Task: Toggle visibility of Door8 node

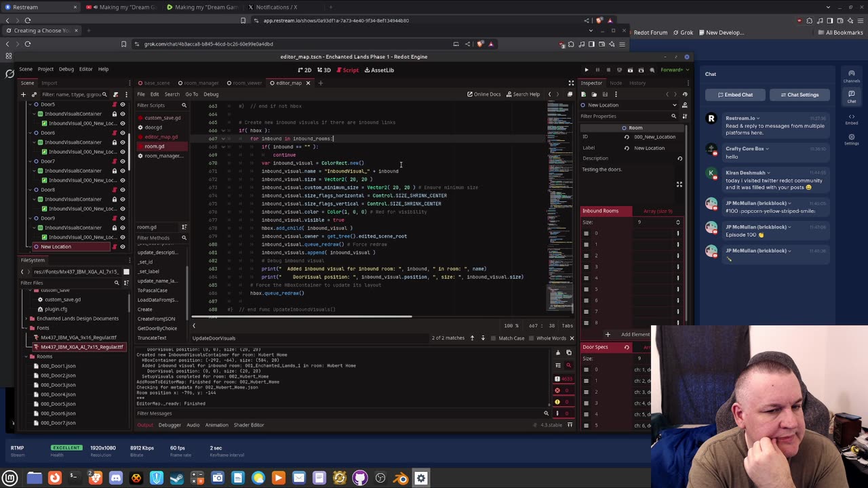Action: (123, 190)
